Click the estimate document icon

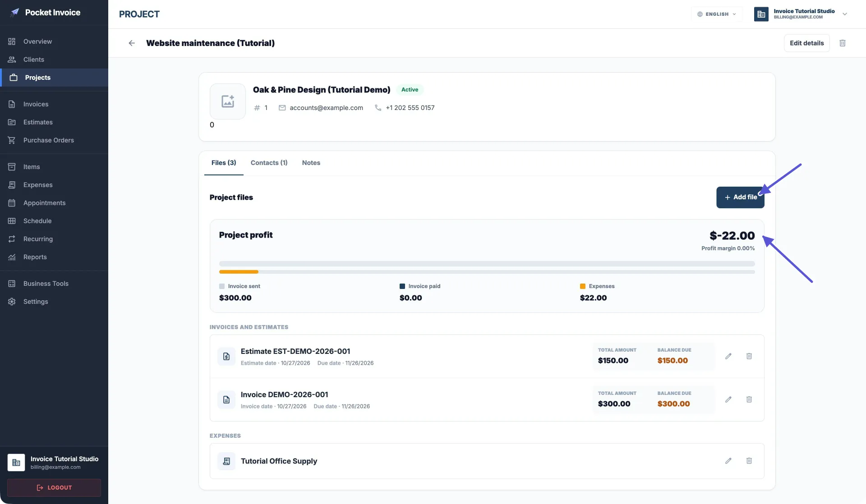coord(226,357)
